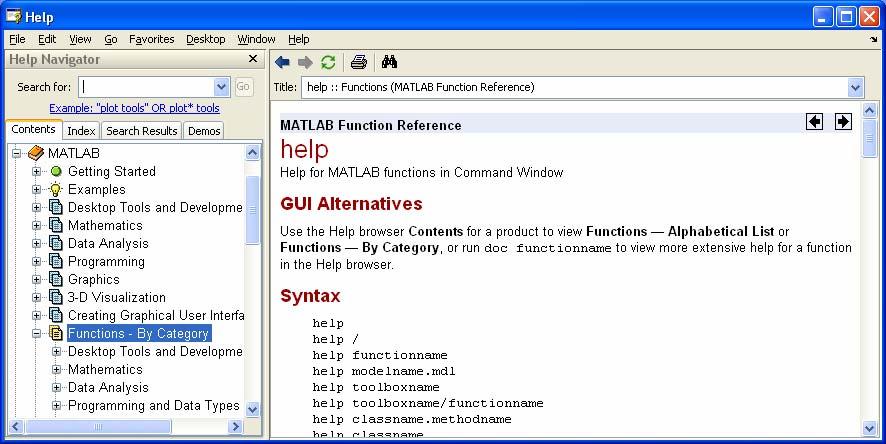The width and height of the screenshot is (886, 444).
Task: Expand Programming and Data Types node
Action: point(56,406)
